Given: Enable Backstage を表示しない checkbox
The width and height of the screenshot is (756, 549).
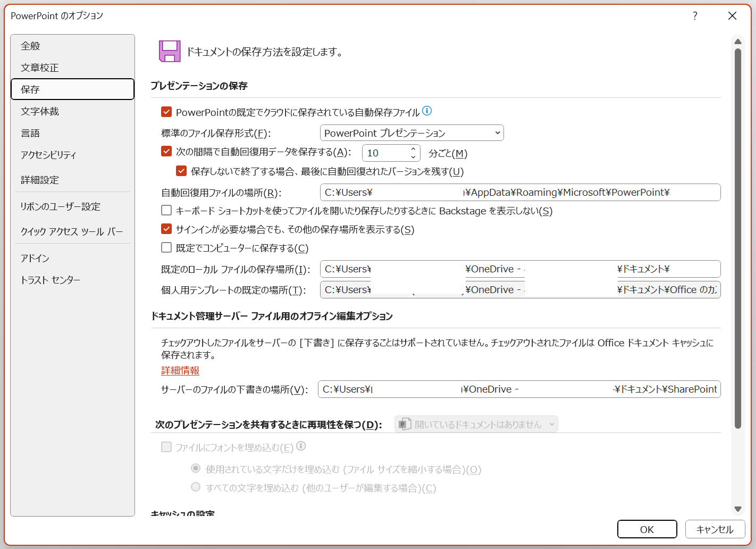Looking at the screenshot, I should 166,210.
